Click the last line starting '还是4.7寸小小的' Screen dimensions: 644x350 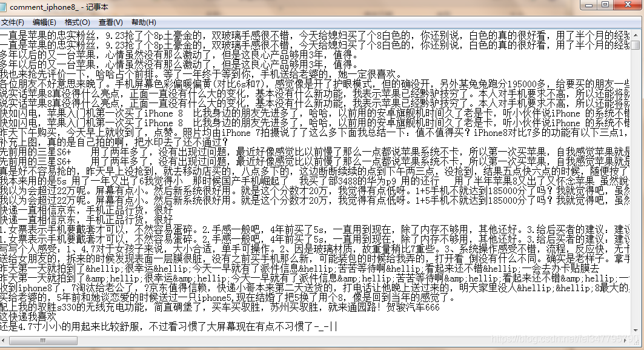[168, 326]
